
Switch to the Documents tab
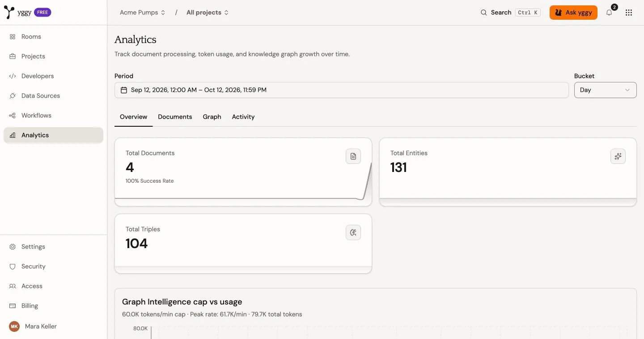click(x=175, y=117)
